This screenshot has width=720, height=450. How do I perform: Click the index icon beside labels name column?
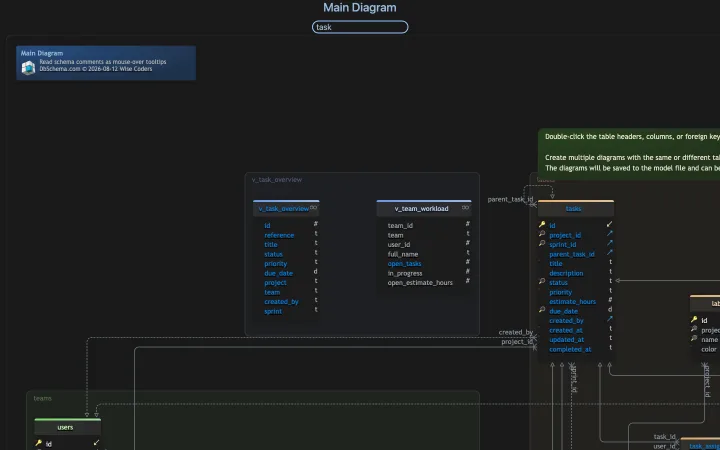click(x=694, y=339)
